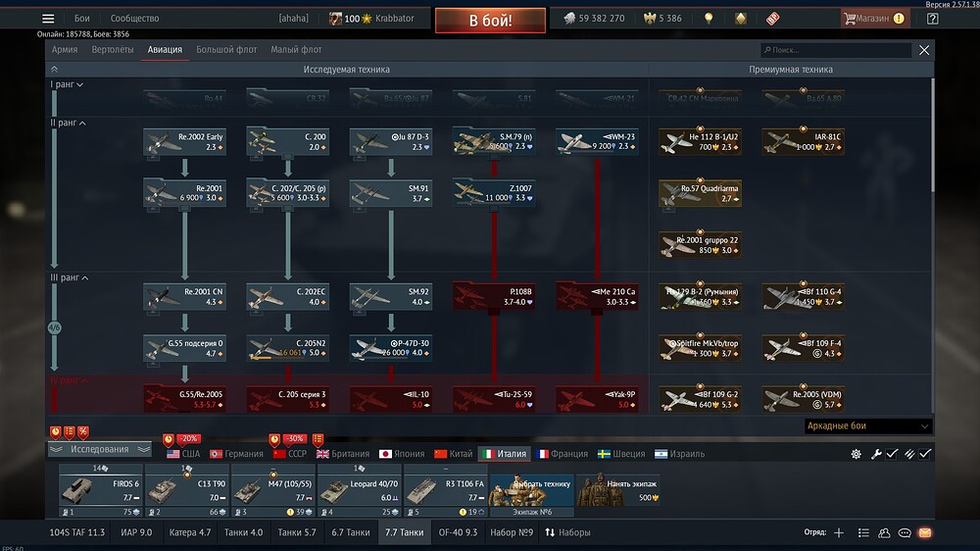Click the research tree vertical scrollbar
Image resolution: width=980 pixels, height=551 pixels.
point(933,134)
